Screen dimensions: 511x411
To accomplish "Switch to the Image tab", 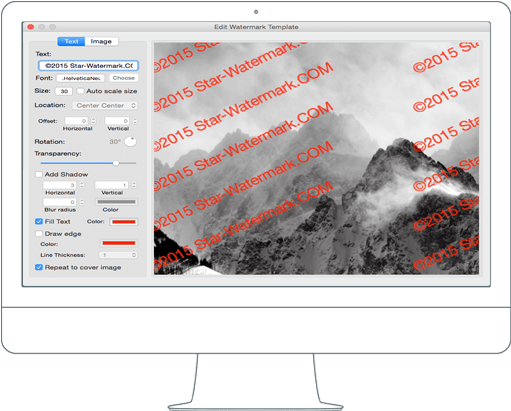I will coord(101,41).
